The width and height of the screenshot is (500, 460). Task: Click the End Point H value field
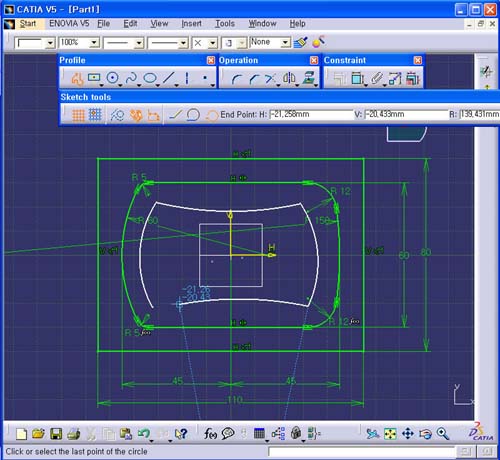(x=311, y=115)
